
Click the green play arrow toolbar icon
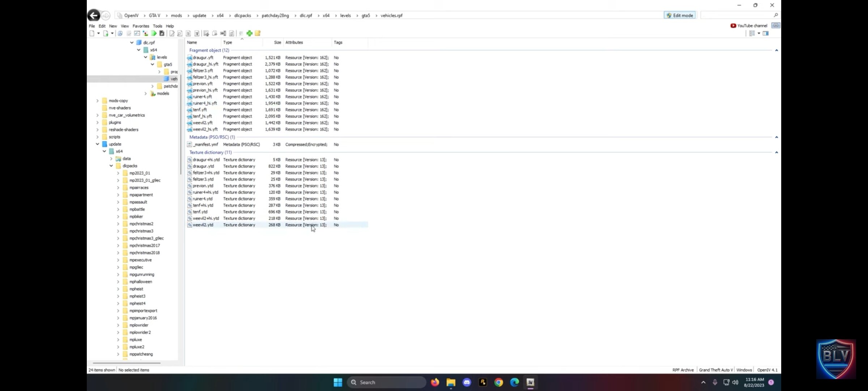(154, 33)
